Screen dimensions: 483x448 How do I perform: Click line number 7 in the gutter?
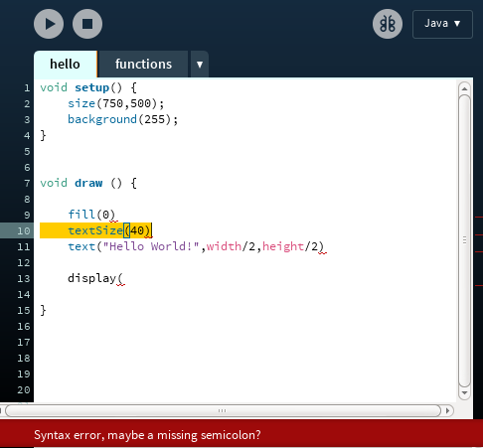(x=27, y=183)
